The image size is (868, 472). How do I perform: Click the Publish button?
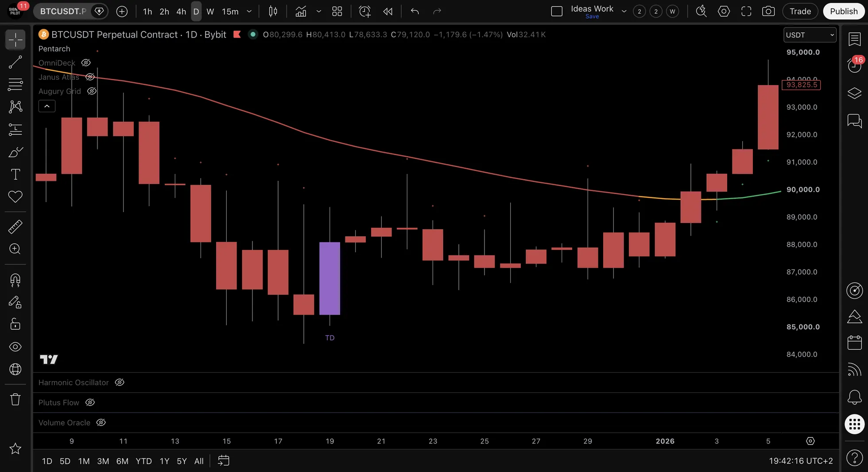tap(844, 12)
